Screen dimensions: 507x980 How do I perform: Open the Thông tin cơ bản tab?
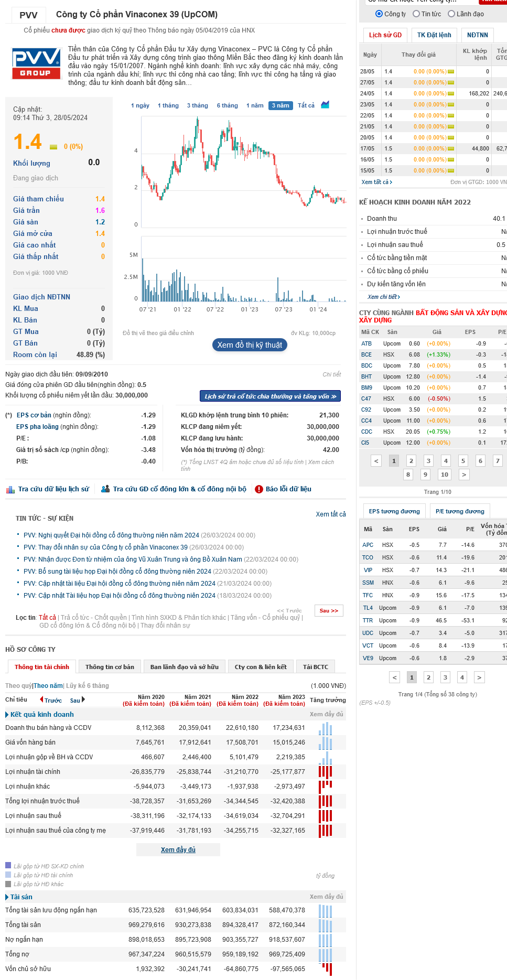coord(110,667)
